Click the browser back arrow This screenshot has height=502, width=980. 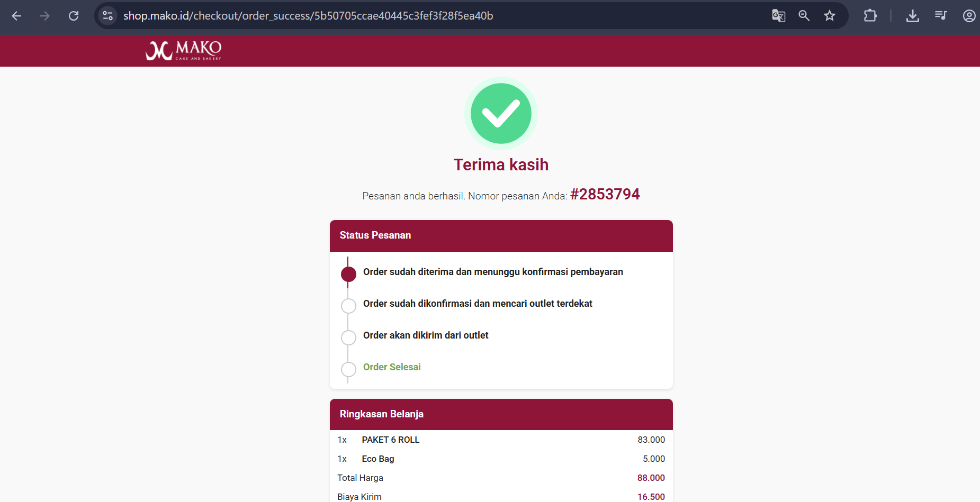(16, 16)
